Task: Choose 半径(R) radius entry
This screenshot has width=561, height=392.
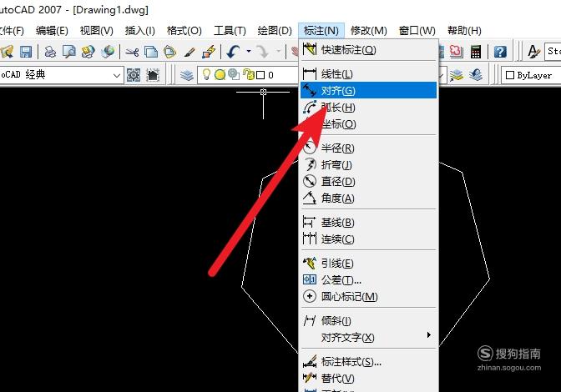Action: click(368, 148)
